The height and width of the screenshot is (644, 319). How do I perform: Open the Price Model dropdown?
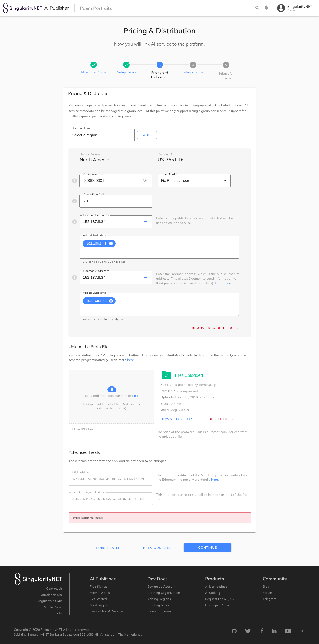(194, 181)
